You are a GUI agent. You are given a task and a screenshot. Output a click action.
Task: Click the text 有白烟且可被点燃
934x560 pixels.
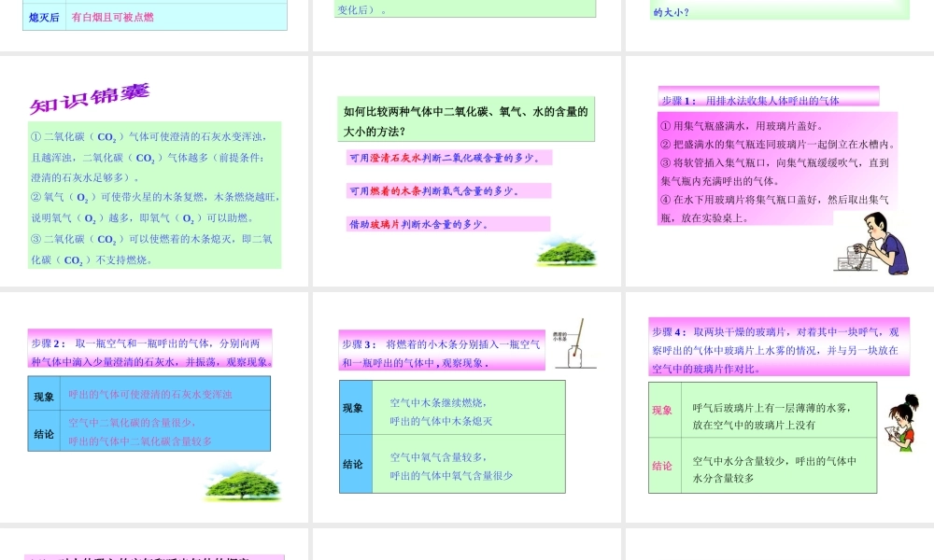coord(113,17)
